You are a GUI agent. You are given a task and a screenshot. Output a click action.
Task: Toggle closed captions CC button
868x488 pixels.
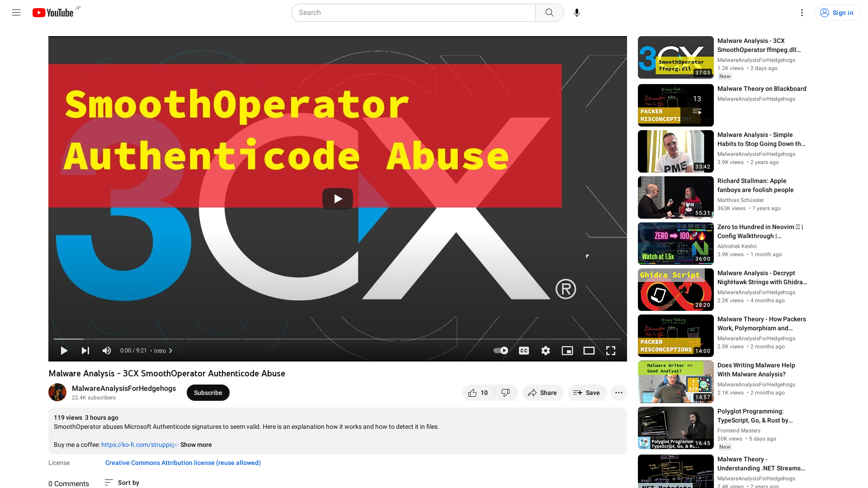[x=524, y=350]
